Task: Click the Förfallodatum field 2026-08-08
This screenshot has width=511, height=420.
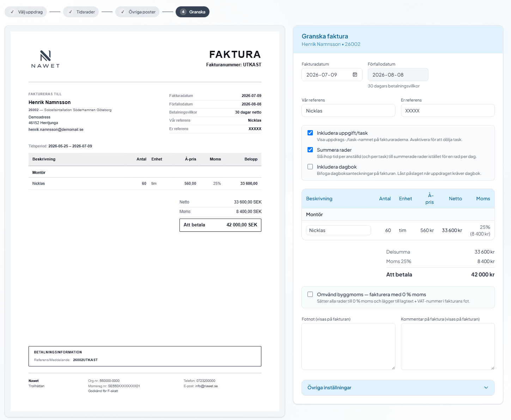Action: tap(398, 75)
